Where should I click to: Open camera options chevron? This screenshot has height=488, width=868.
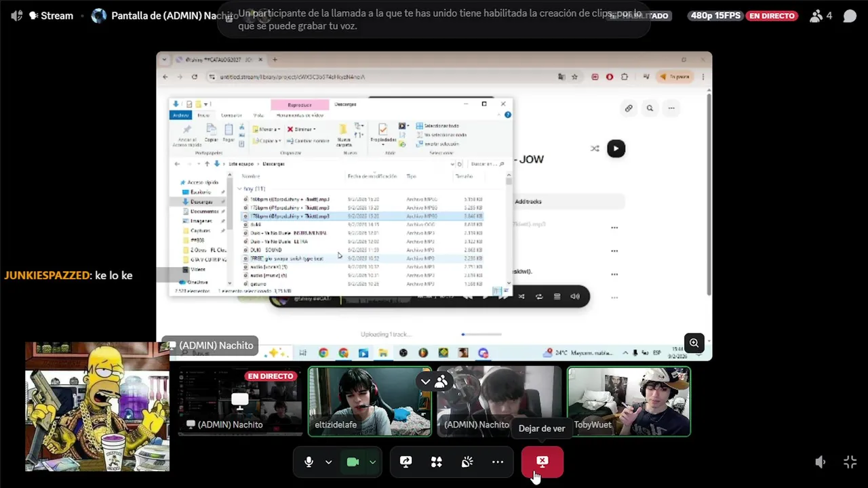[372, 462]
